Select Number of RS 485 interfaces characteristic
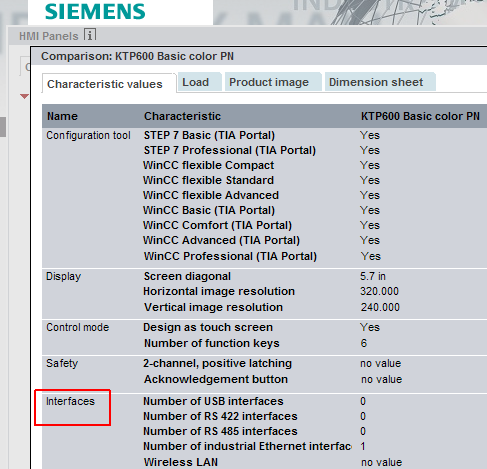Image resolution: width=487 pixels, height=469 pixels. (x=220, y=431)
